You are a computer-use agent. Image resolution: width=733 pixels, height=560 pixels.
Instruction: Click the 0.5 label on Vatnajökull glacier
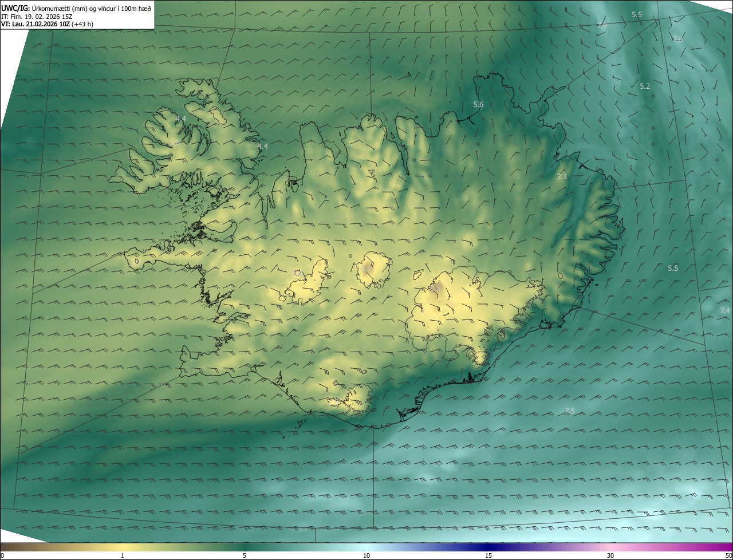click(436, 287)
